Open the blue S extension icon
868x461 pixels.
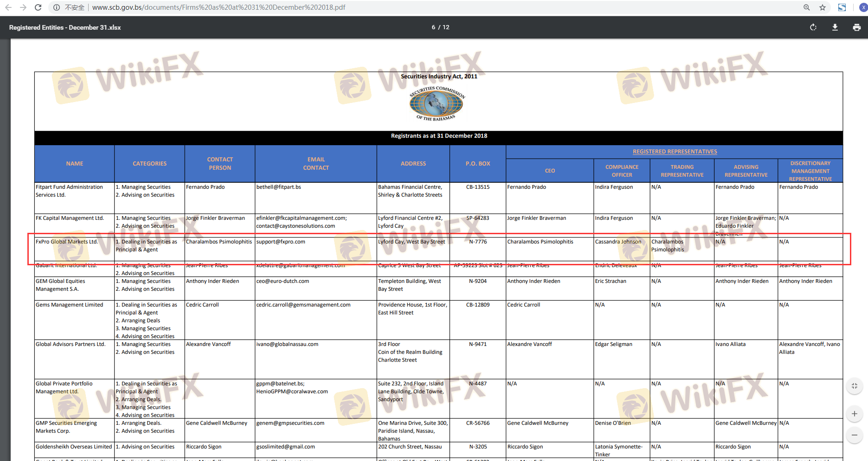842,7
